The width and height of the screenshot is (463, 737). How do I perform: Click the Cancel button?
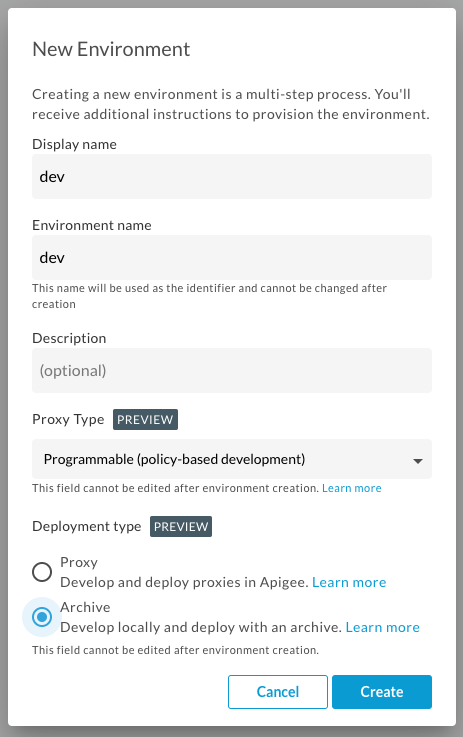point(278,692)
